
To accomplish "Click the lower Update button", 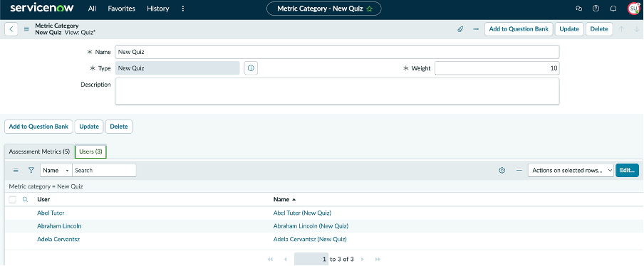I will [89, 127].
